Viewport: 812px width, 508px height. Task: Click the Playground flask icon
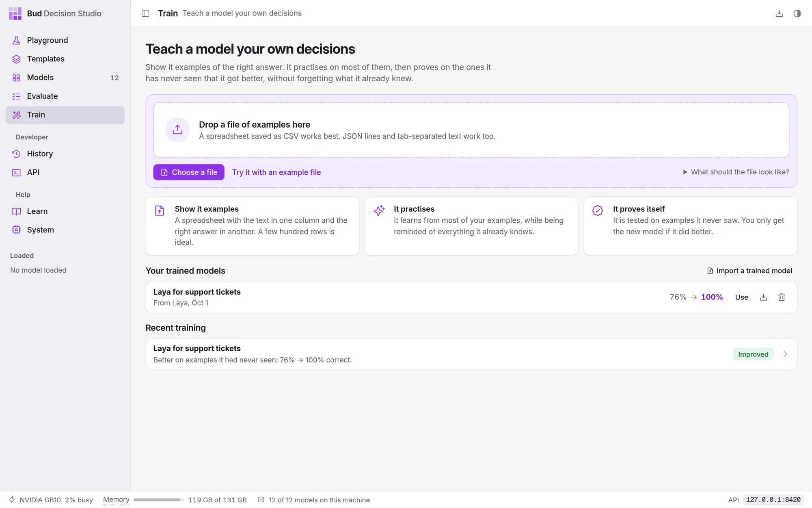[x=16, y=40]
